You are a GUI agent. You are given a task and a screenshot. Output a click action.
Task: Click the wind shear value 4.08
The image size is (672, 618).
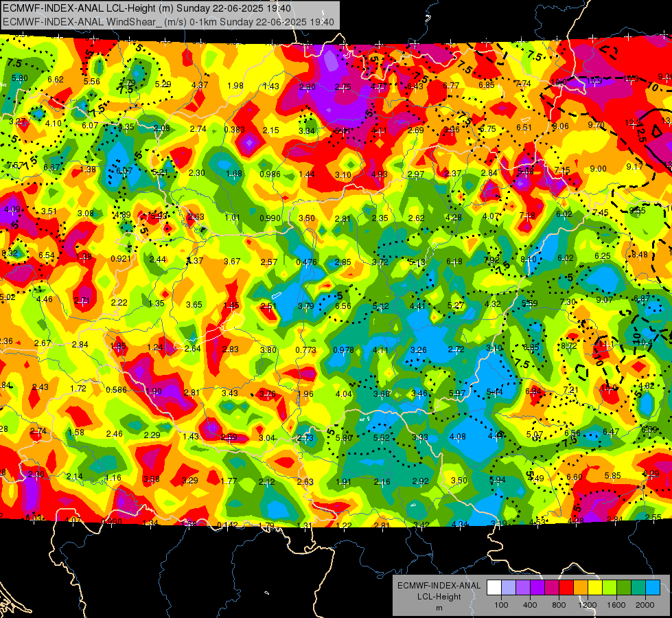tap(457, 437)
